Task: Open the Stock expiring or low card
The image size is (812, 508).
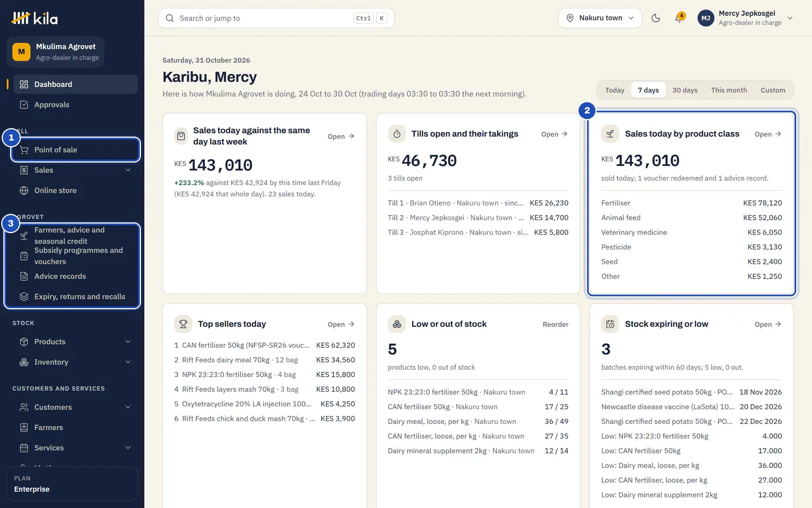Action: tap(768, 324)
